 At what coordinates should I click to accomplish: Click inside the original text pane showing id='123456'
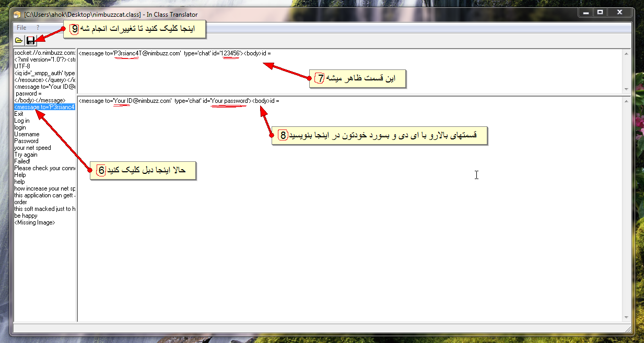click(350, 71)
